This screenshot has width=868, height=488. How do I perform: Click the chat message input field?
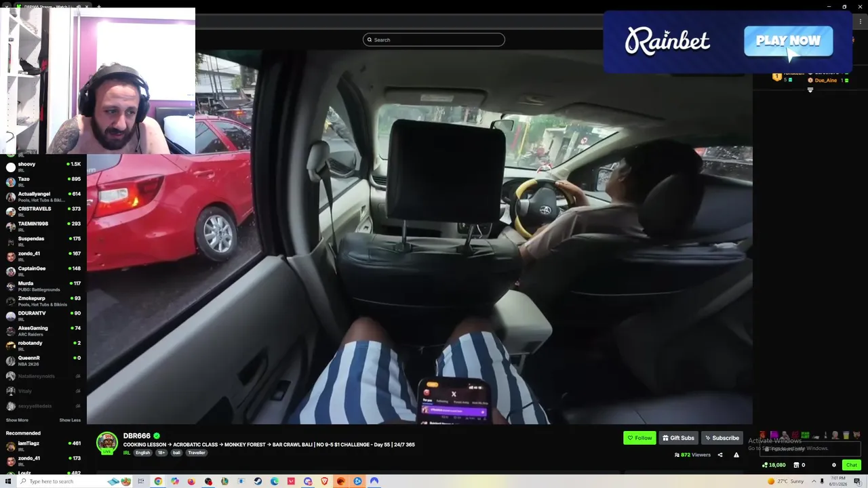[810, 449]
